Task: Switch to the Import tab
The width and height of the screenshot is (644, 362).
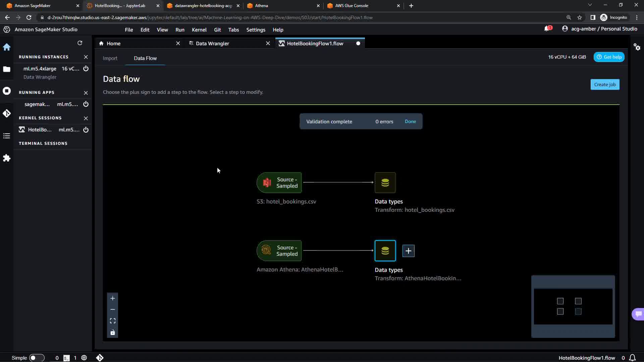Action: pyautogui.click(x=110, y=58)
